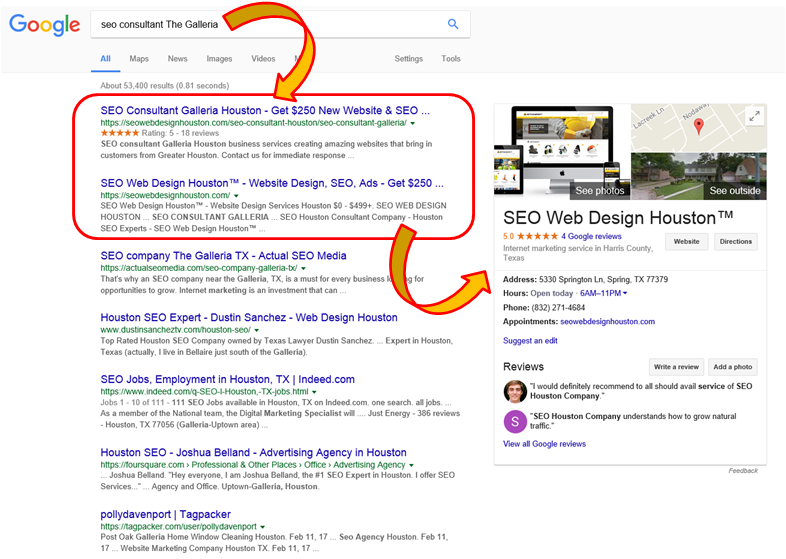Click the red map pin marker

[698, 126]
